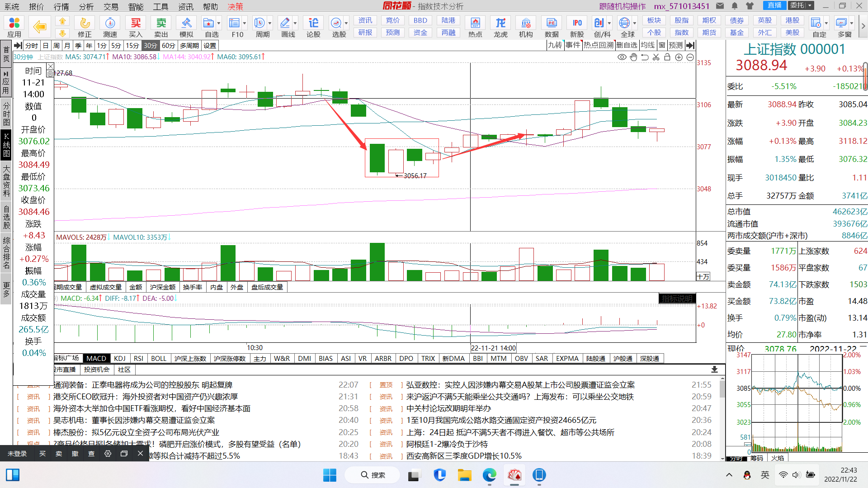The width and height of the screenshot is (868, 488).
Task: Open the 新股 IPO icon
Action: [577, 27]
